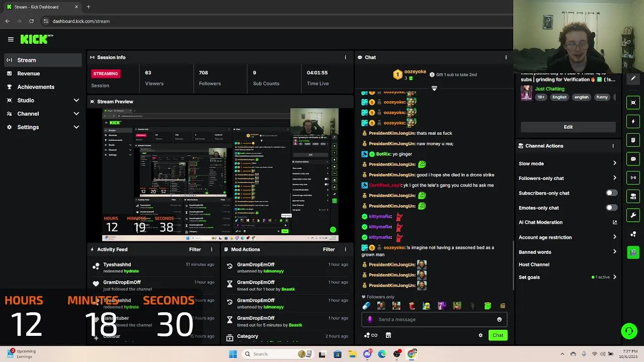This screenshot has height=362, width=644.
Task: Click the browser address bar
Action: [x=276, y=21]
